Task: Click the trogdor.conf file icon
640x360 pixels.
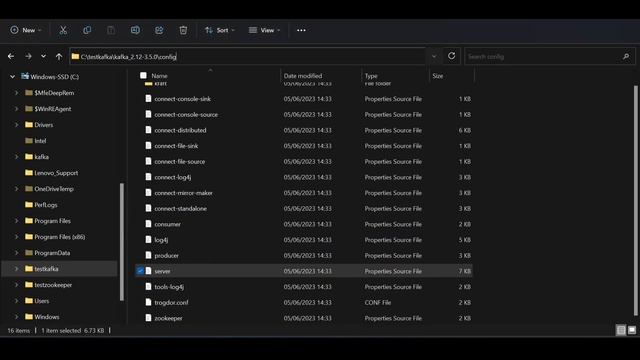Action: coord(148,302)
